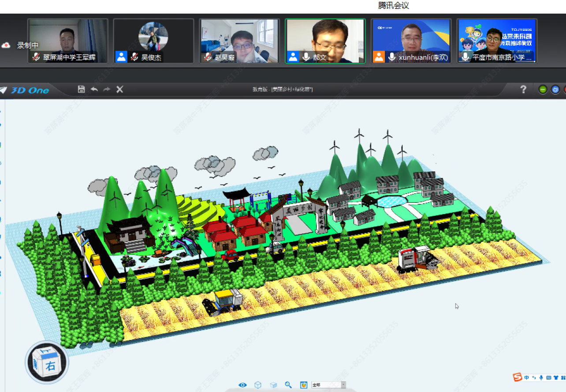Click muted mic icon next to 吴俊杰
The image size is (566, 392).
[134, 57]
